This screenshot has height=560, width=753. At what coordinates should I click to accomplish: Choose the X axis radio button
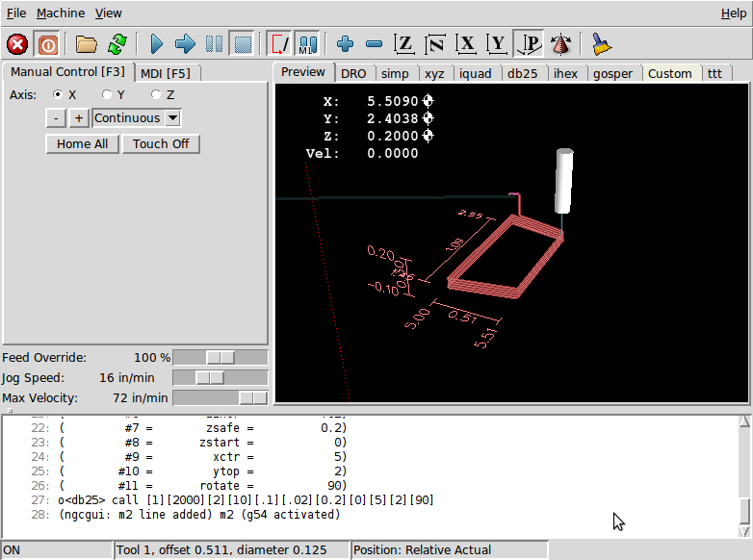(x=58, y=94)
